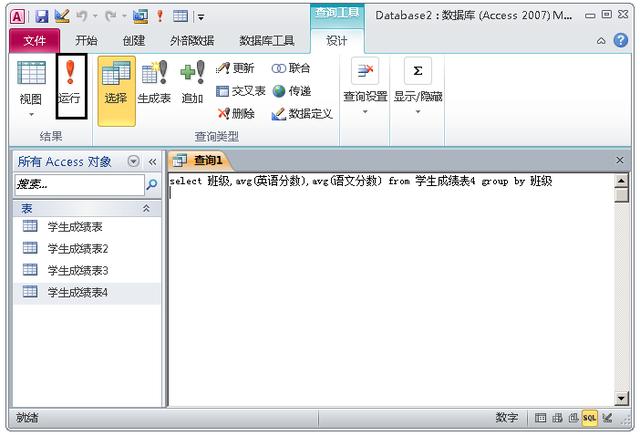This screenshot has height=436, width=640.
Task: Click the 交叉表 crosstab query icon
Action: (x=240, y=91)
